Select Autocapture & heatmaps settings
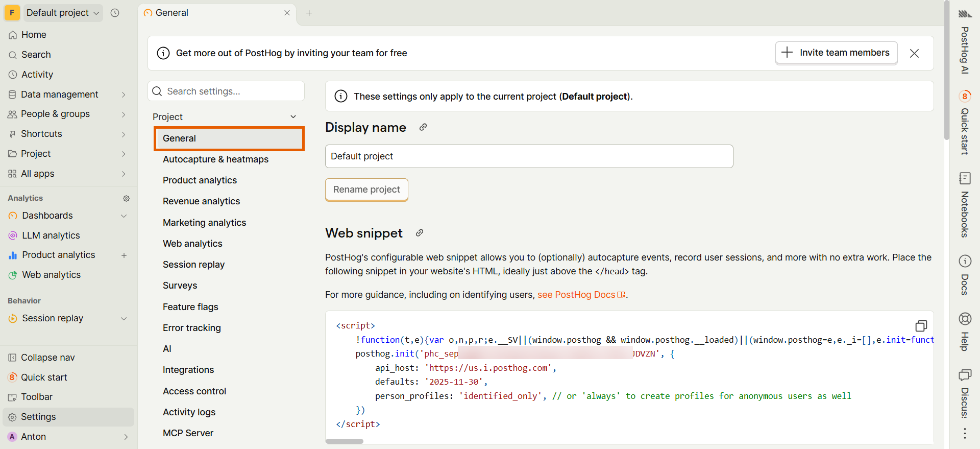 tap(215, 159)
